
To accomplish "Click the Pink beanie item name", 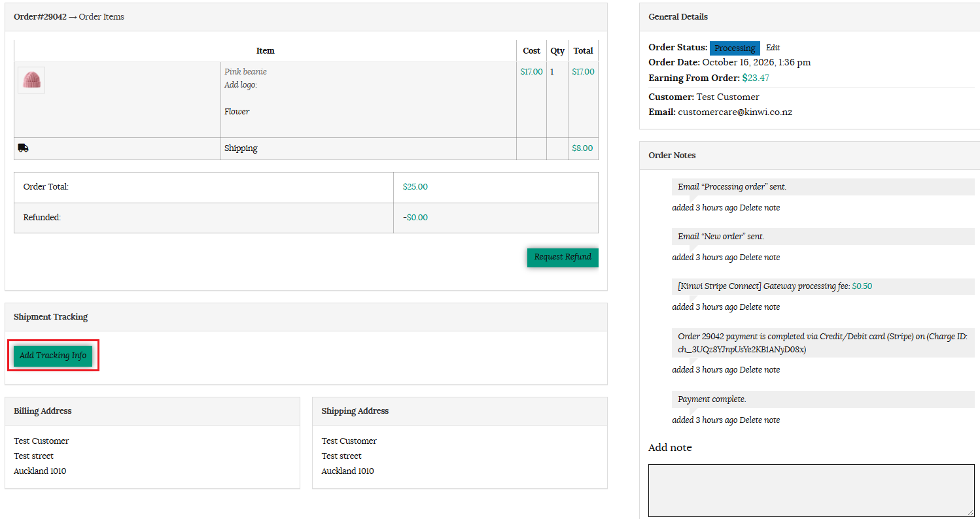I will point(245,72).
